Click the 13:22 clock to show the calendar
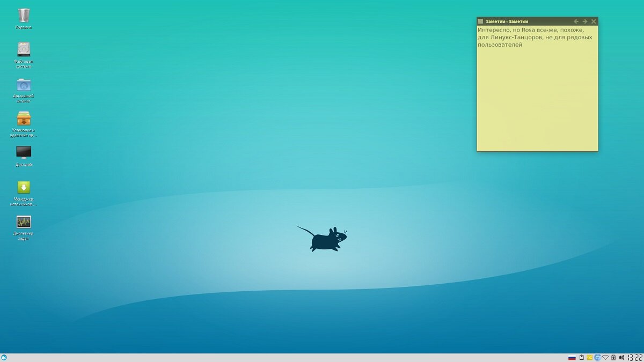Screen dimensions: 644x362 pos(634,357)
